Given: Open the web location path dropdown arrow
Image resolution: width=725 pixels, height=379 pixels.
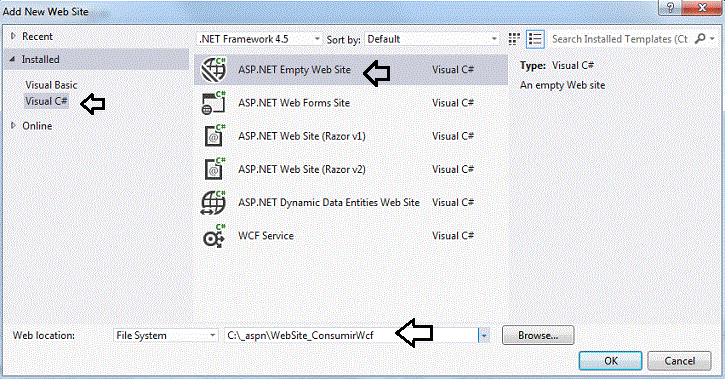Looking at the screenshot, I should point(484,336).
